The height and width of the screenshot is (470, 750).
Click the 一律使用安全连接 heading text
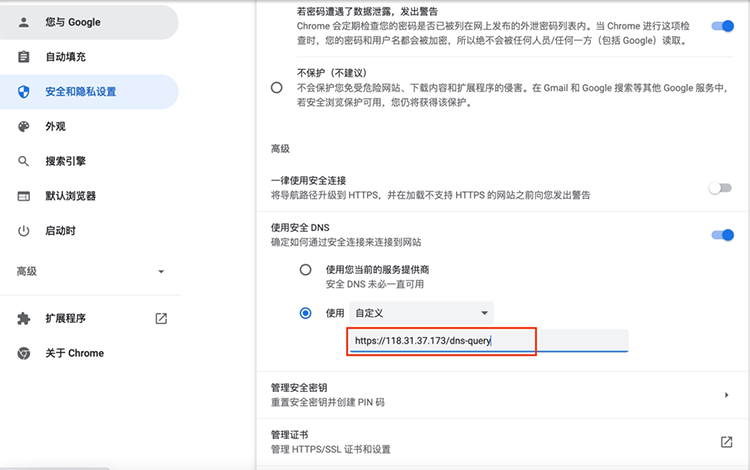pyautogui.click(x=309, y=181)
